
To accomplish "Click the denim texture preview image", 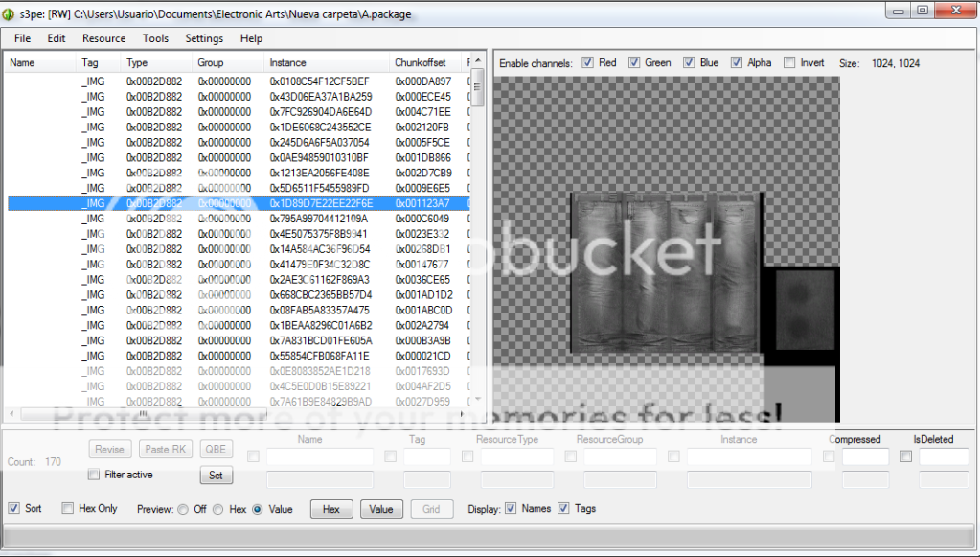I will coord(667,273).
